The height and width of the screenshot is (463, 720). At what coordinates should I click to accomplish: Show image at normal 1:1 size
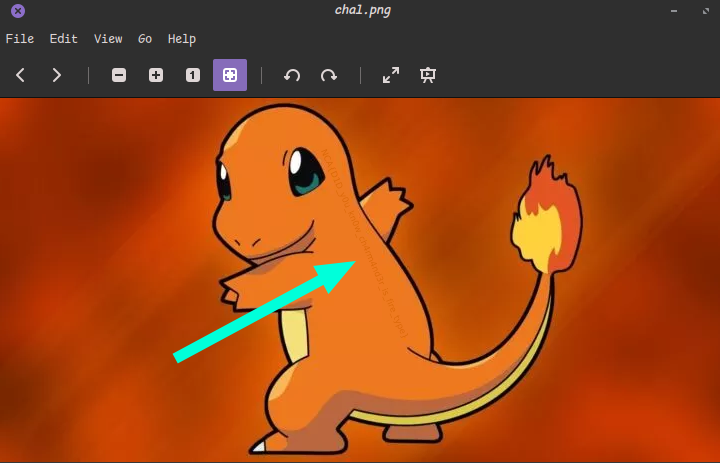pos(193,75)
